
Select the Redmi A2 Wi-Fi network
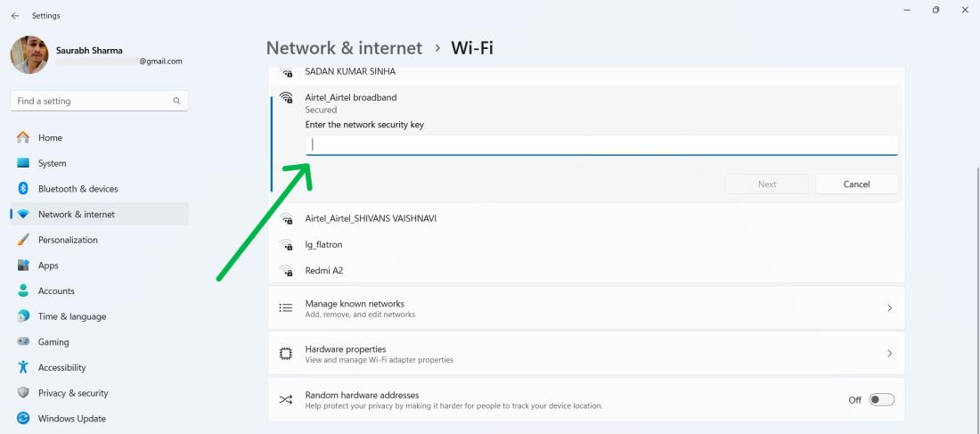tap(324, 270)
